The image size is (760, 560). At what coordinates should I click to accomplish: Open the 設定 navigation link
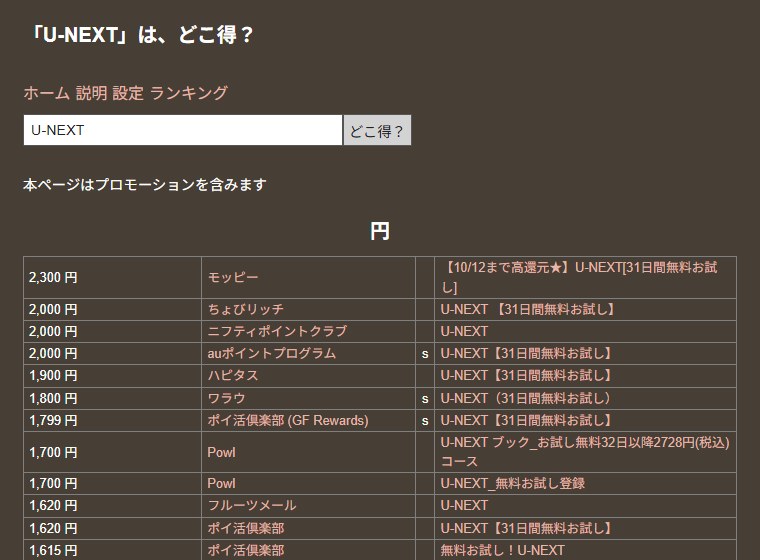click(128, 93)
